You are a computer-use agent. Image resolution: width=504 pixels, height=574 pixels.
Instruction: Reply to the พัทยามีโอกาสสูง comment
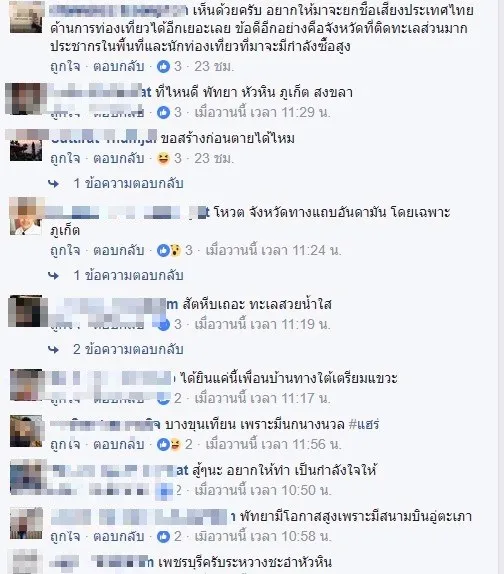coord(119,536)
